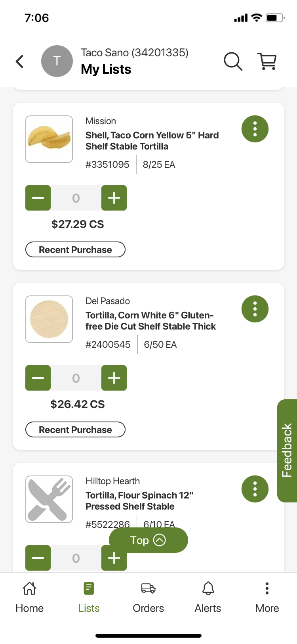Screen dimensions: 297x644
Task: Open the More menu tab
Action: 267,598
